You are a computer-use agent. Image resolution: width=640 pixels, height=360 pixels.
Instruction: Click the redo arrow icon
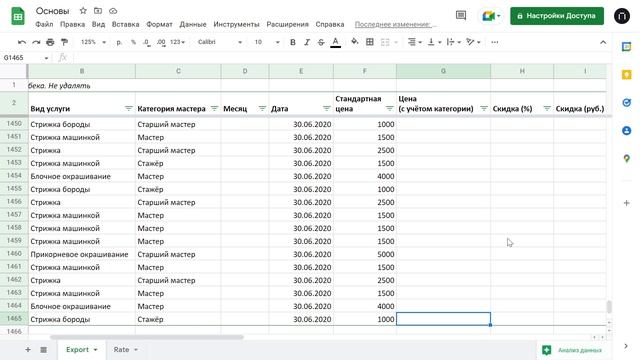[36, 42]
